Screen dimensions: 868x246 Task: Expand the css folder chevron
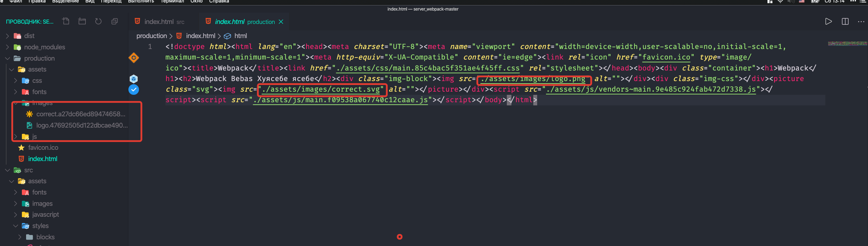[16, 80]
